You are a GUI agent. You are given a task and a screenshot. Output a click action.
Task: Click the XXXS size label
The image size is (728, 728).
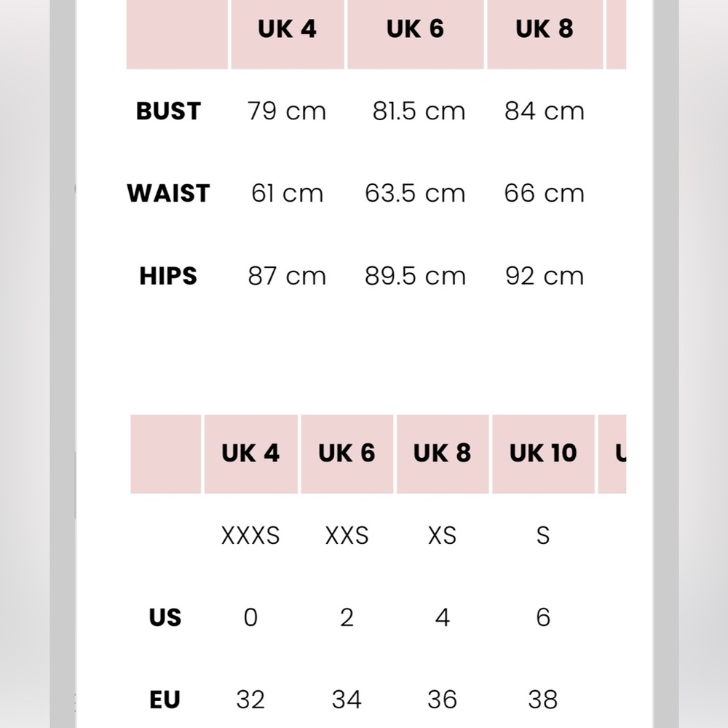(x=250, y=535)
